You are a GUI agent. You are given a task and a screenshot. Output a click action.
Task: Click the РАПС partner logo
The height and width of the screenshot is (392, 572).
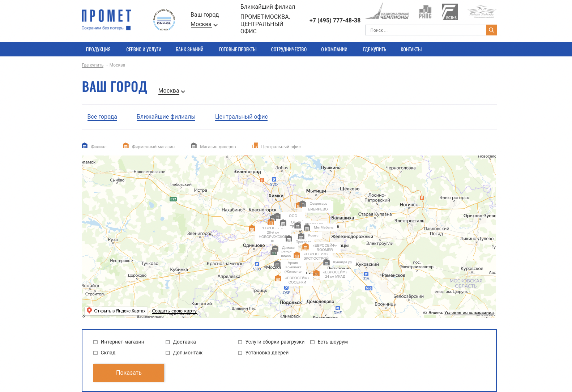coord(425,12)
